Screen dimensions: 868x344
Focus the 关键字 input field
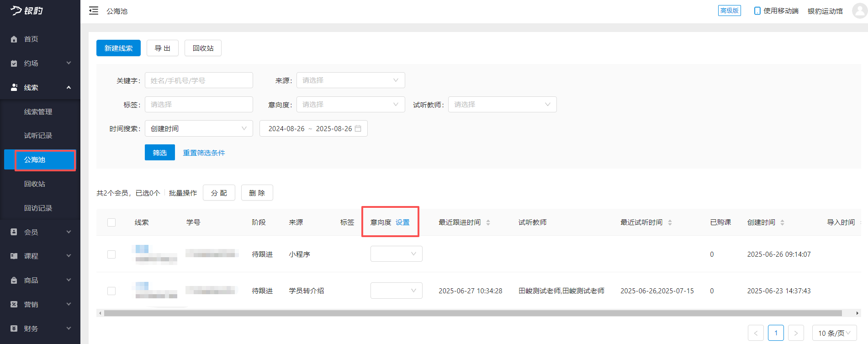(199, 80)
